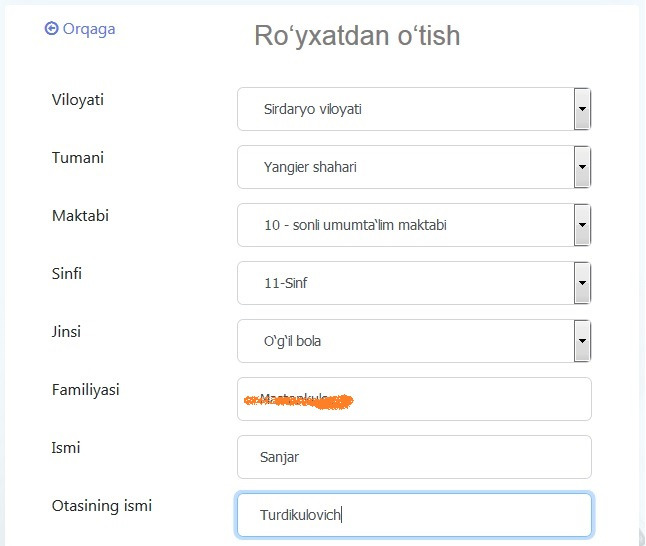Open the Maktabi school select box

(405, 225)
